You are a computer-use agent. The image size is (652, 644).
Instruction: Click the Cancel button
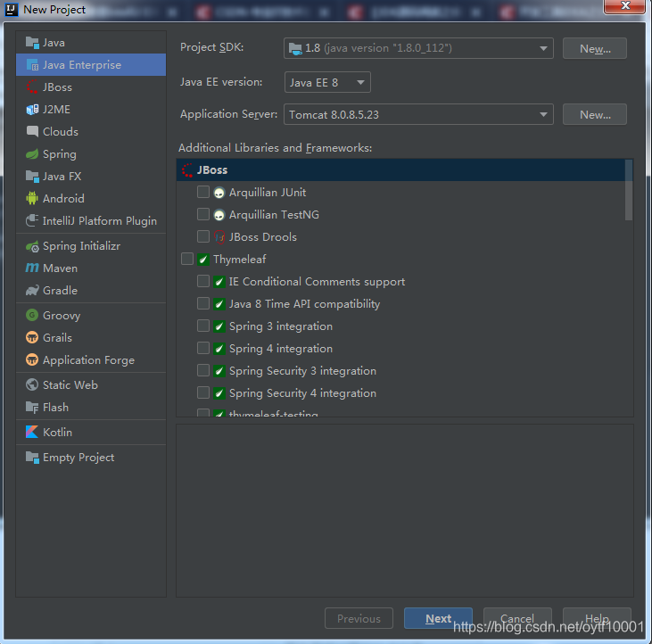pyautogui.click(x=517, y=618)
